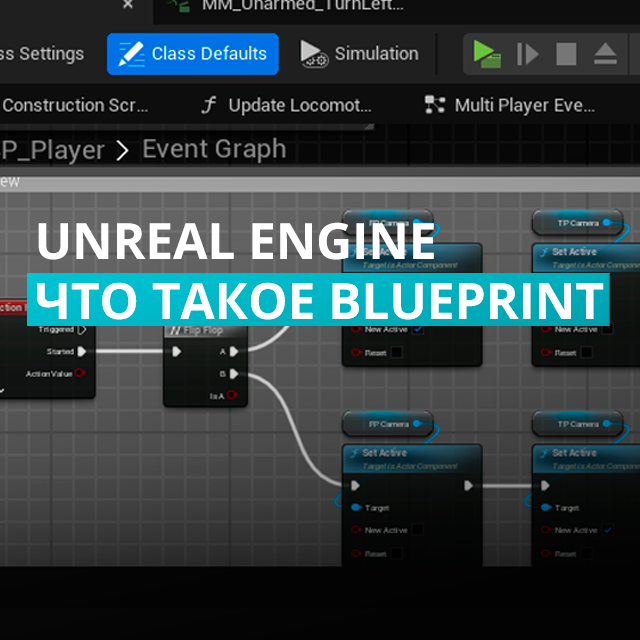The height and width of the screenshot is (640, 640).
Task: Toggle Reset checkbox on lower-left Set Active
Action: pyautogui.click(x=397, y=553)
